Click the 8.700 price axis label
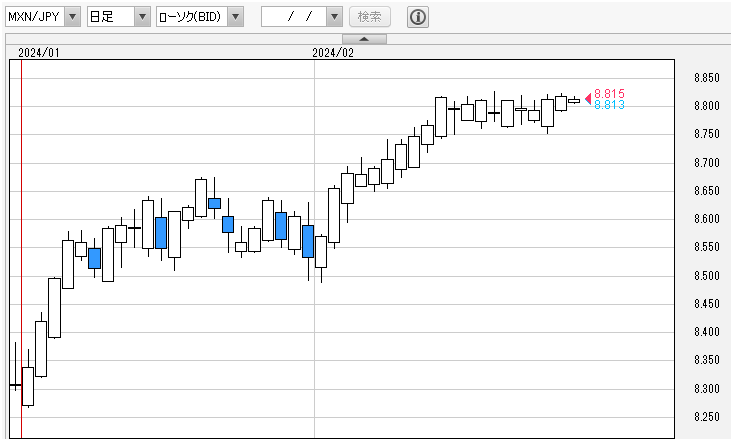The width and height of the screenshot is (733, 441). coord(706,163)
